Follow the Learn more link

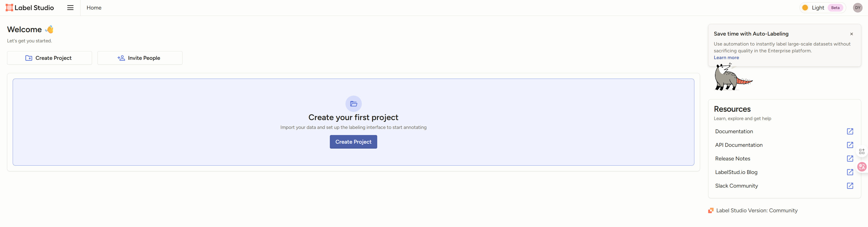tap(726, 58)
